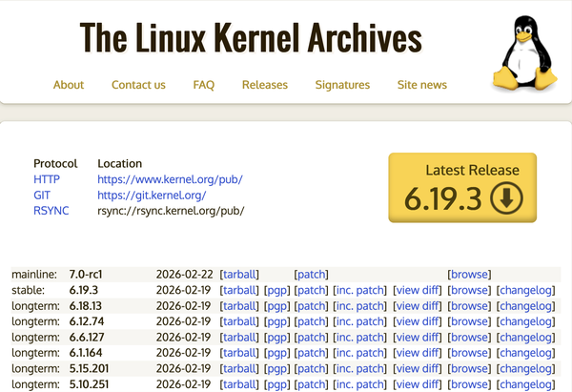Select version text 7.0-rc1

[x=86, y=274]
